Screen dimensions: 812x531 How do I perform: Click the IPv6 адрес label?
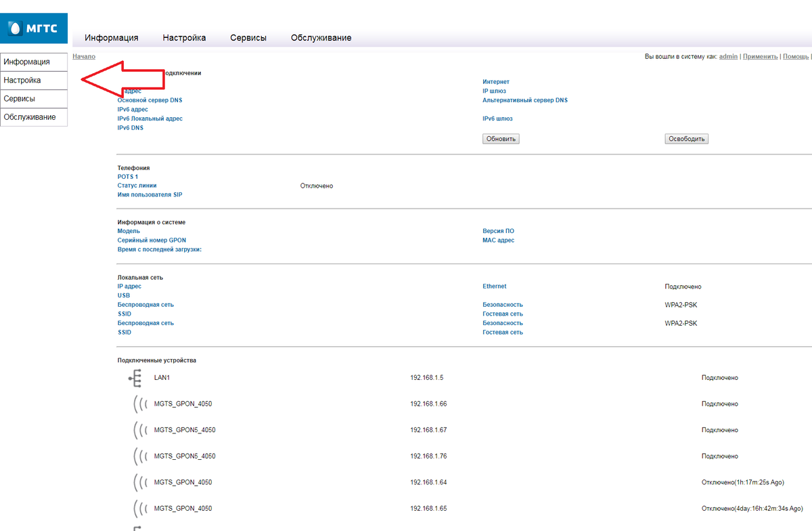pyautogui.click(x=133, y=109)
